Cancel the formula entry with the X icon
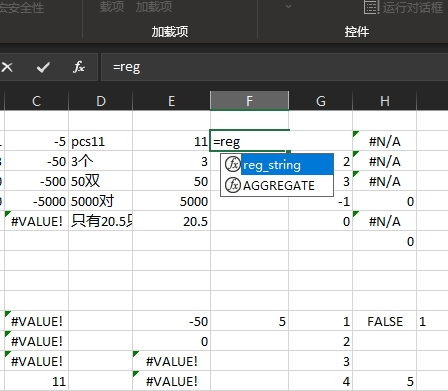The height and width of the screenshot is (391, 448). point(7,67)
